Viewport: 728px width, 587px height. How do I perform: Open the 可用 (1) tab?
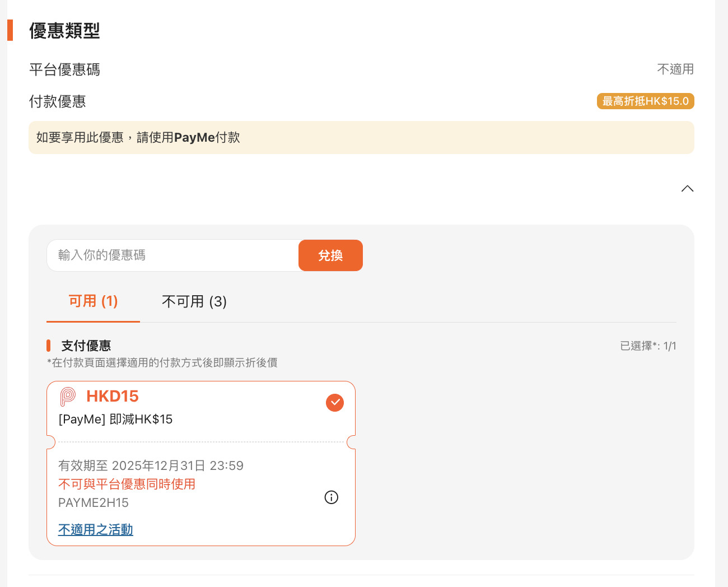pos(92,301)
